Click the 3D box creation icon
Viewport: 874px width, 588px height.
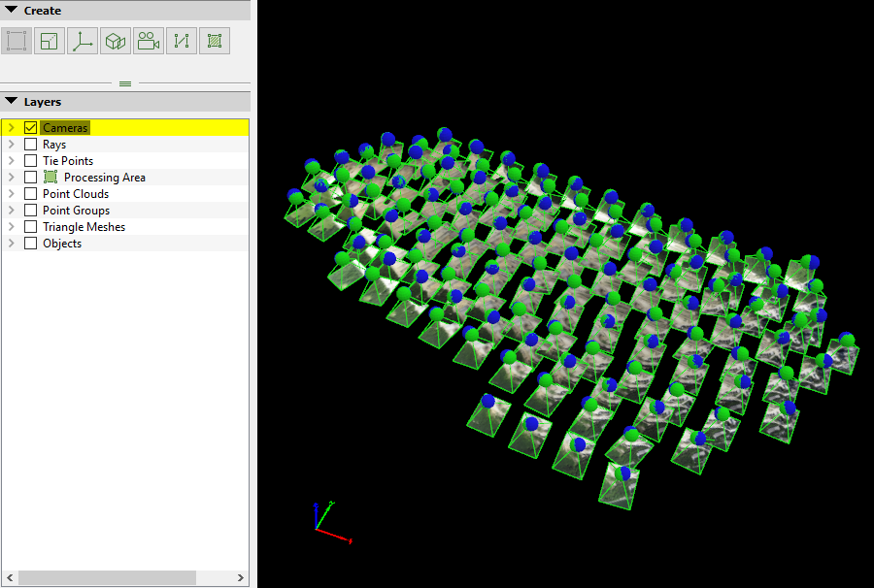115,41
